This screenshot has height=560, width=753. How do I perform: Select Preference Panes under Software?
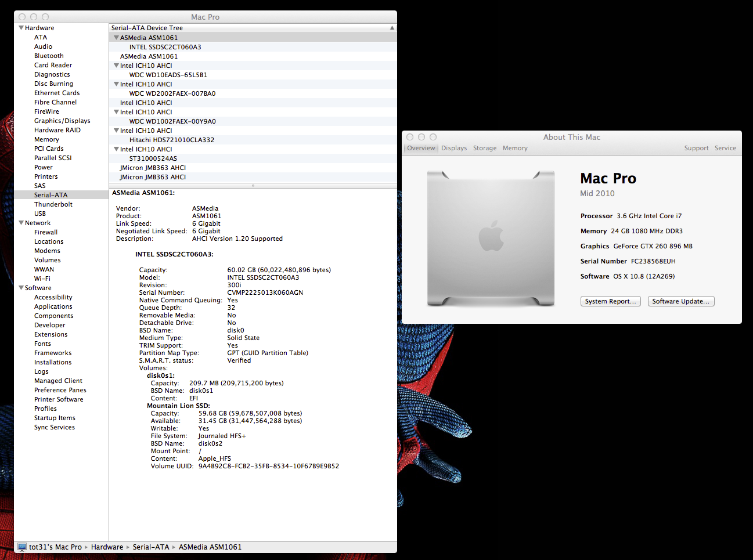click(60, 390)
